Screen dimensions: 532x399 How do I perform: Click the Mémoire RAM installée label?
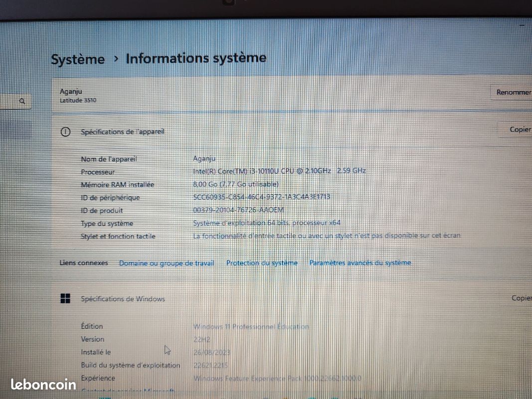(117, 185)
